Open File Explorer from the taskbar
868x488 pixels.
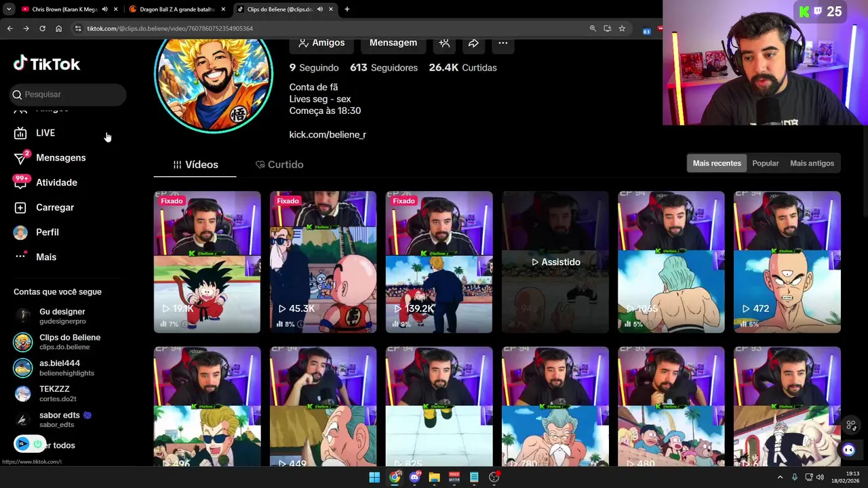tap(434, 477)
